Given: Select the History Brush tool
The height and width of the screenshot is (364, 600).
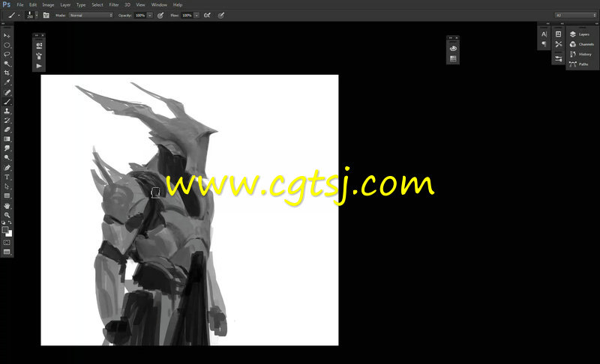Looking at the screenshot, I should coord(7,121).
